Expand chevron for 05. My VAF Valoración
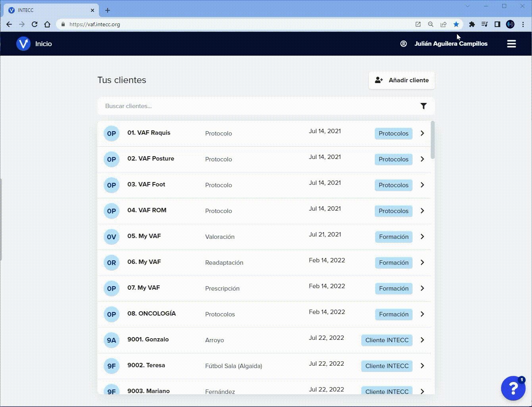532x407 pixels. [422, 236]
